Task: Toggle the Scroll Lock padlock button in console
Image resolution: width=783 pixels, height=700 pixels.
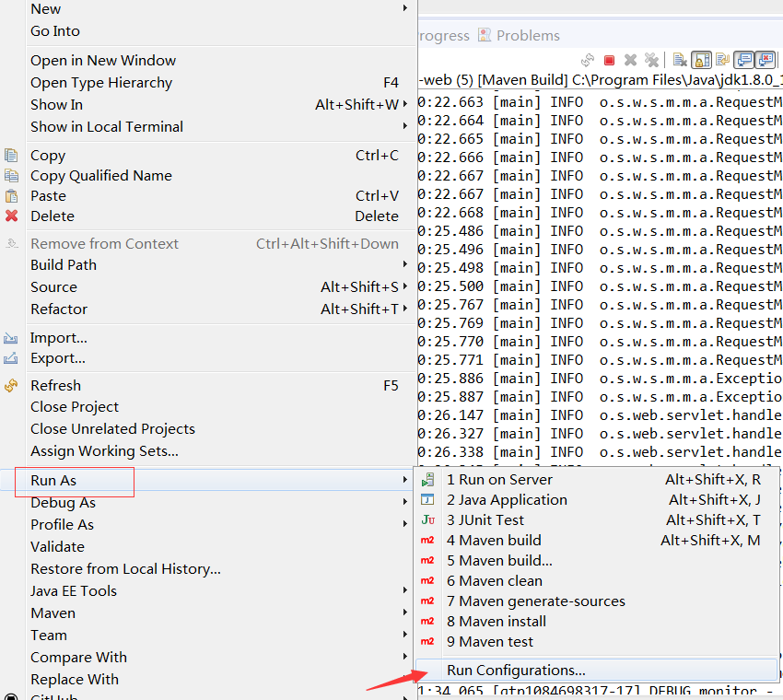Action: 702,61
